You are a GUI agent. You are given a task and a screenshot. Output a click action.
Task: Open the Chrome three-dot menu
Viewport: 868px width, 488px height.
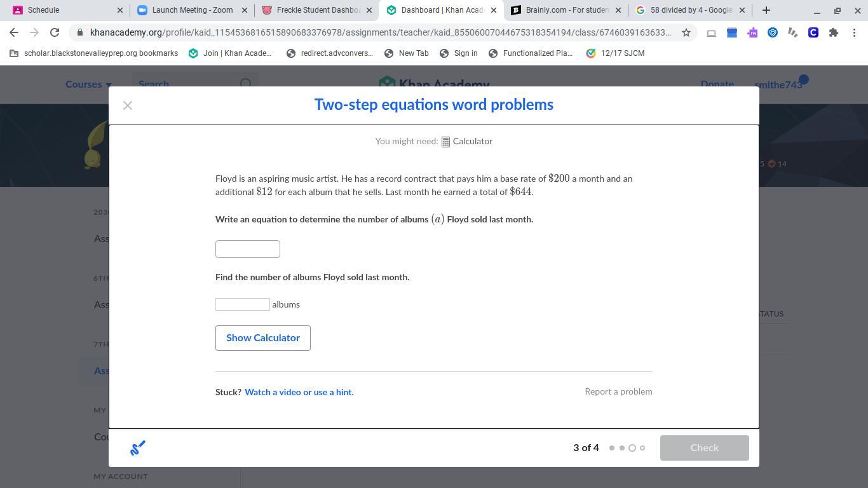click(x=854, y=32)
